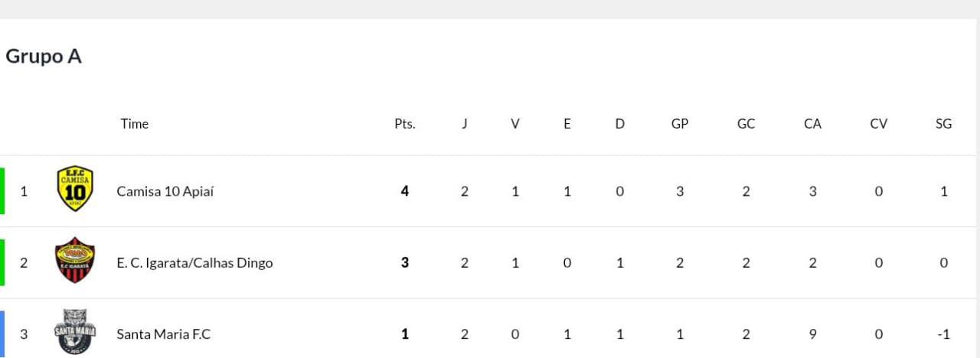This screenshot has width=980, height=358.
Task: Click the J games-played column header
Action: coord(464,124)
